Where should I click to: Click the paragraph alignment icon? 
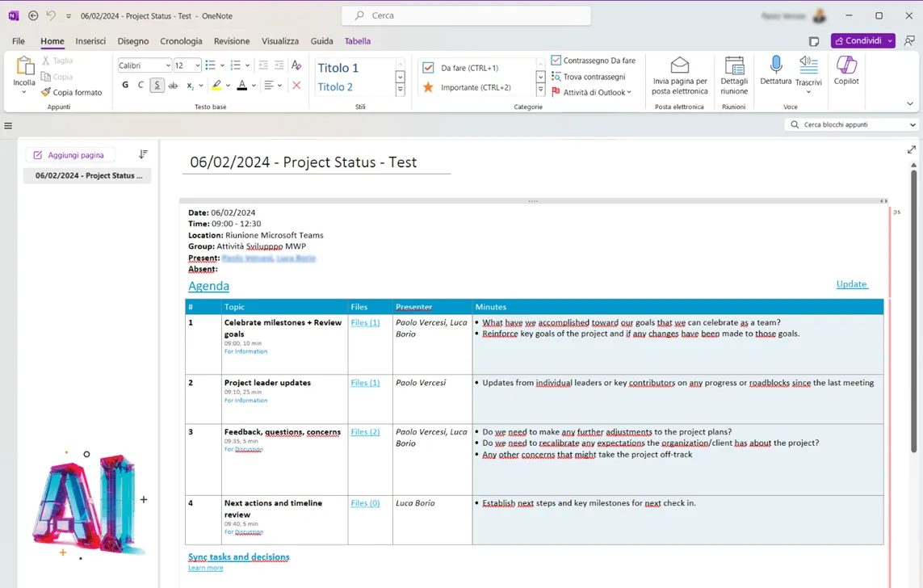pyautogui.click(x=268, y=86)
